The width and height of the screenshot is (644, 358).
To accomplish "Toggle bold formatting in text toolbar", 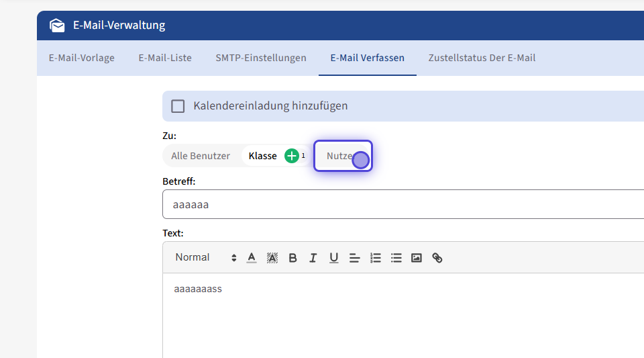I will [292, 258].
